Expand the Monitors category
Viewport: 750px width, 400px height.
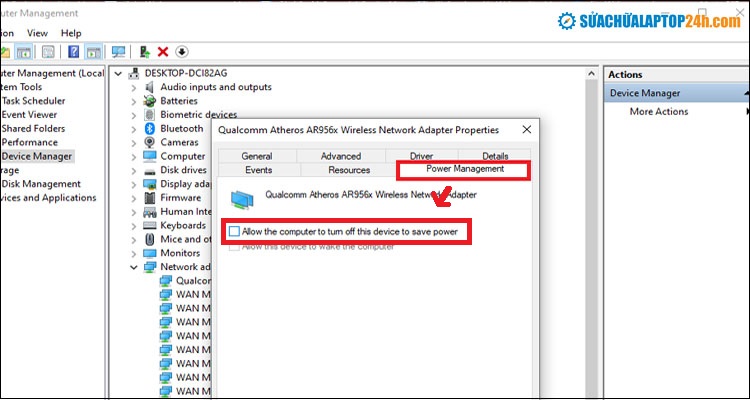134,254
